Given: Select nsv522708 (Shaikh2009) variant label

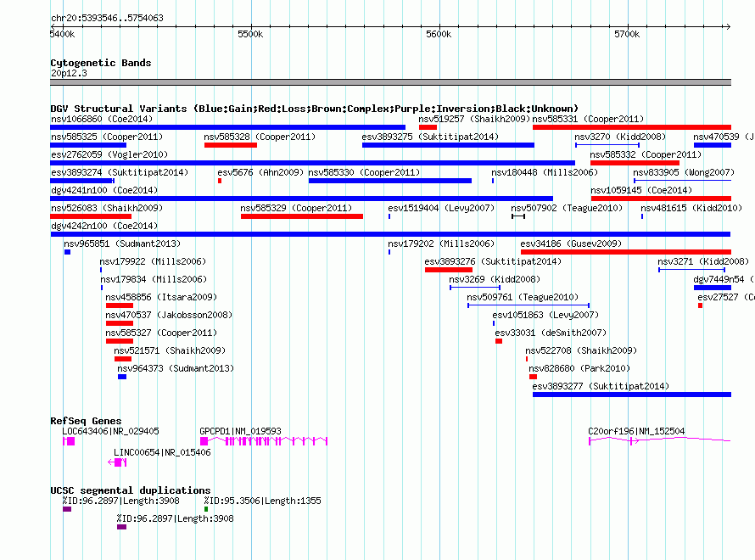Looking at the screenshot, I should click(581, 350).
